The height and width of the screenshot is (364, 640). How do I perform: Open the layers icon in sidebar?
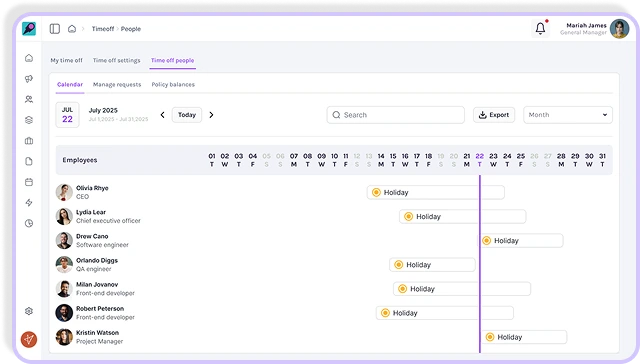click(29, 120)
